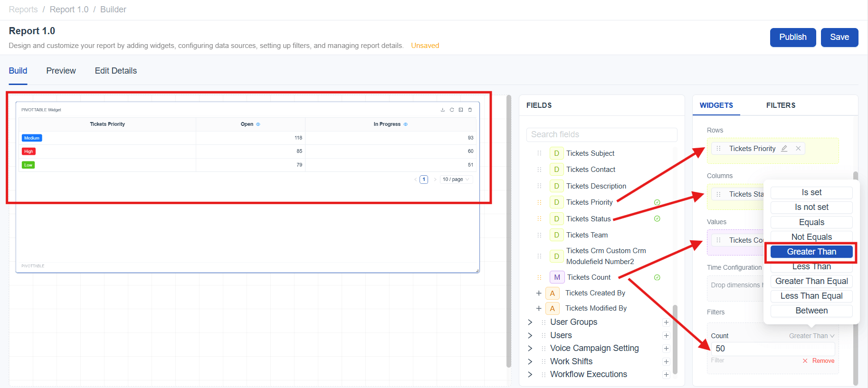
Task: Refresh the pivot table widget
Action: (x=452, y=110)
